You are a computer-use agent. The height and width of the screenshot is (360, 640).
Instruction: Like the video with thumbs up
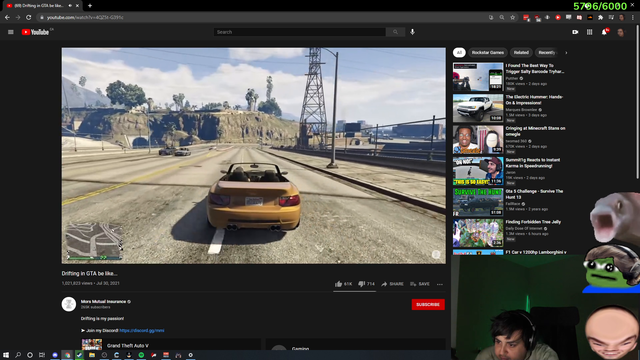pos(343,284)
